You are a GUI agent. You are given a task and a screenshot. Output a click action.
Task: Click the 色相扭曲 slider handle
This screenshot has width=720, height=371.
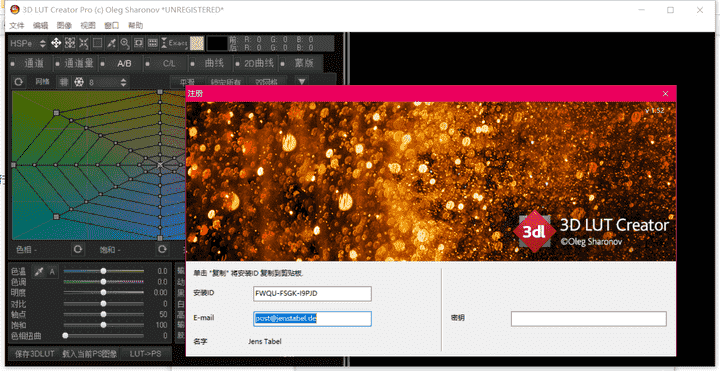tap(65, 336)
